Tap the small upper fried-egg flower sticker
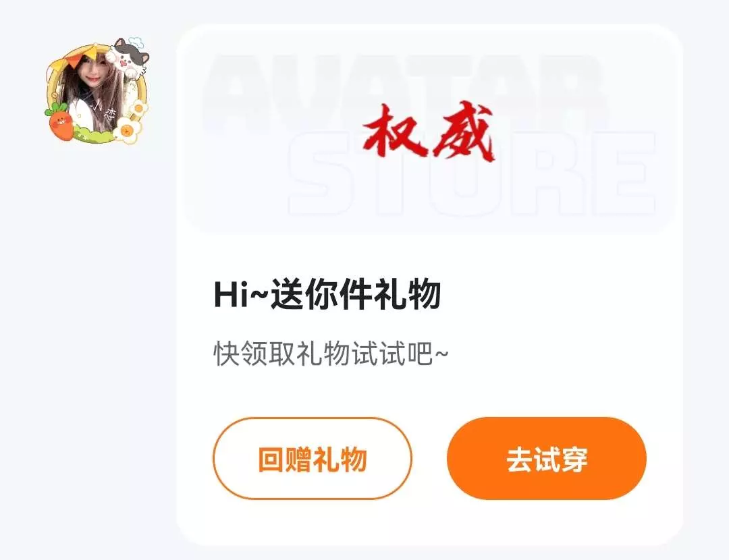The width and height of the screenshot is (729, 560). (x=138, y=108)
